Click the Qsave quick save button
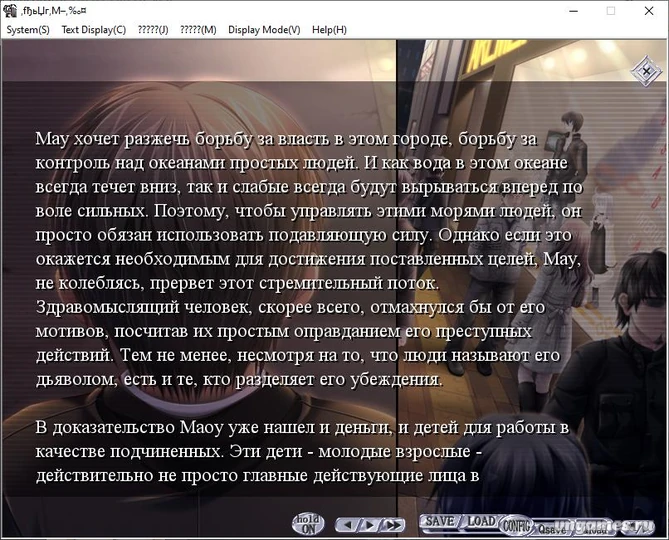669x540 pixels. coord(552,529)
